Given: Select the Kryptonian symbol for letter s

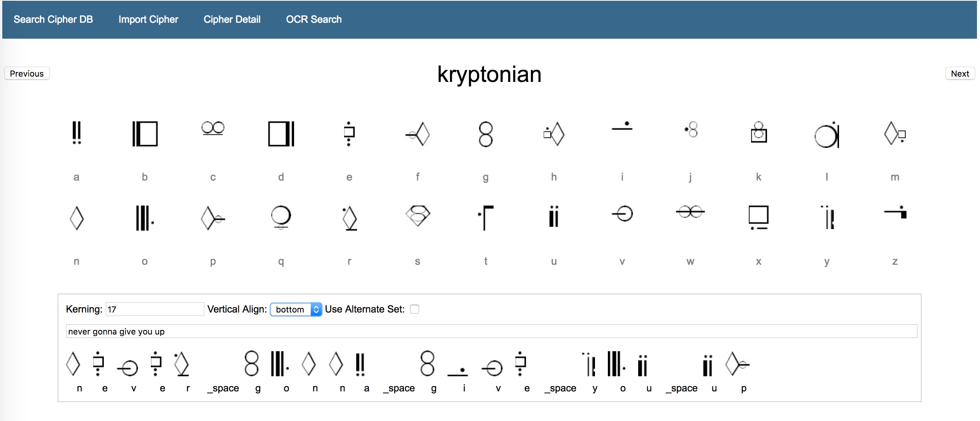Looking at the screenshot, I should (x=417, y=216).
